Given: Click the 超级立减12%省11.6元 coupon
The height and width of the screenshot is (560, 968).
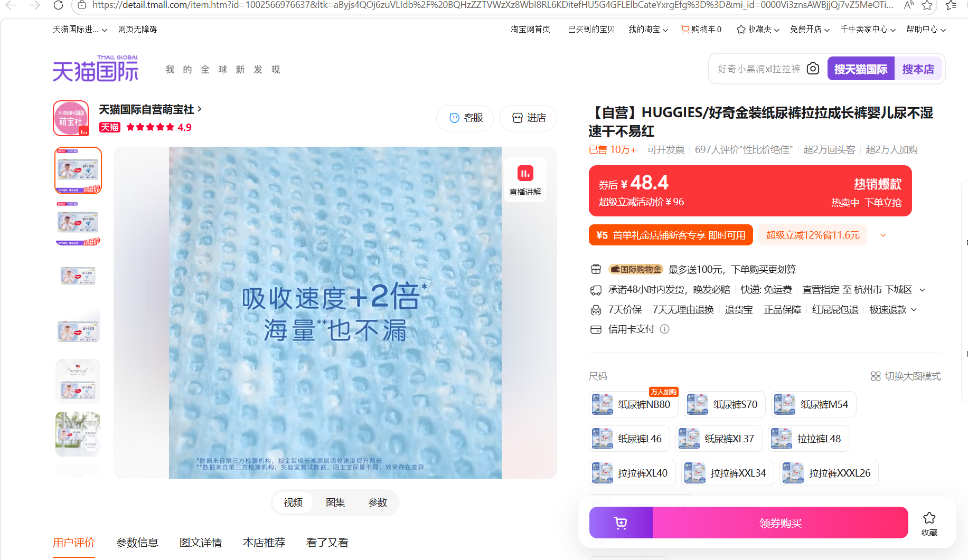Looking at the screenshot, I should pos(813,235).
